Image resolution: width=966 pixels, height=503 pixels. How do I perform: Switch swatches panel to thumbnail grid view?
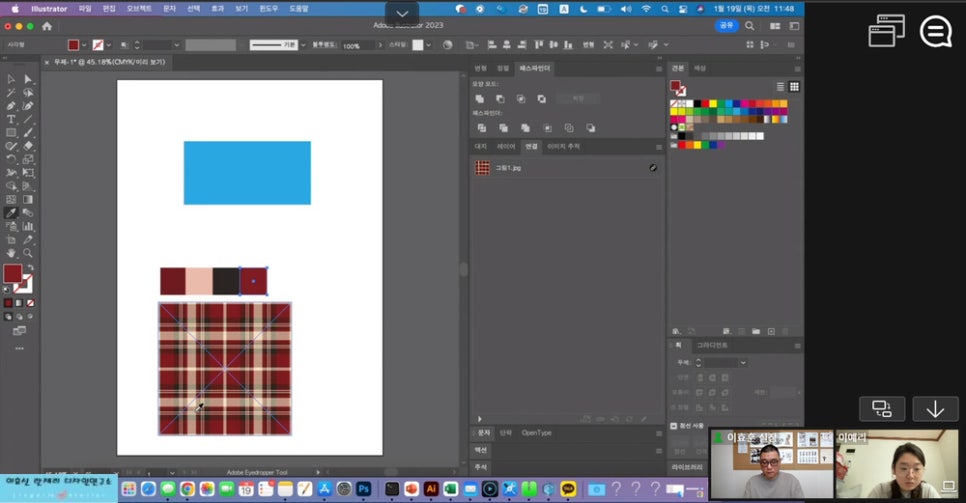tap(794, 87)
